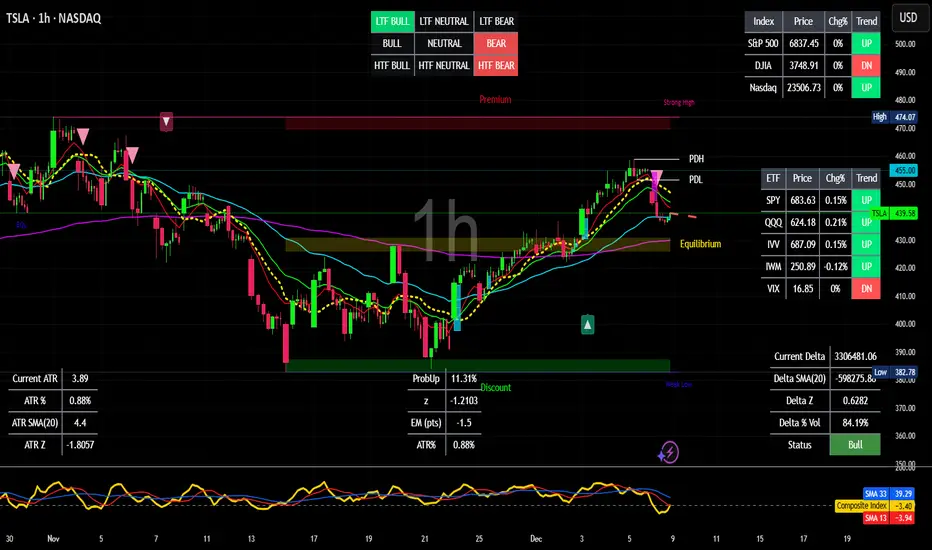Image resolution: width=932 pixels, height=550 pixels.
Task: Click the teal boxed up-triangle signal marker
Action: (587, 325)
